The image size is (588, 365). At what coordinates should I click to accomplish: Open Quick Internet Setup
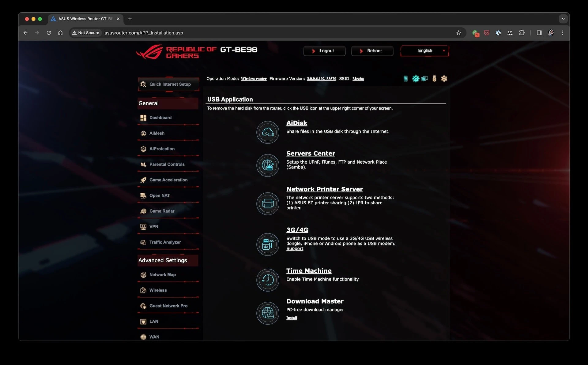coord(168,84)
